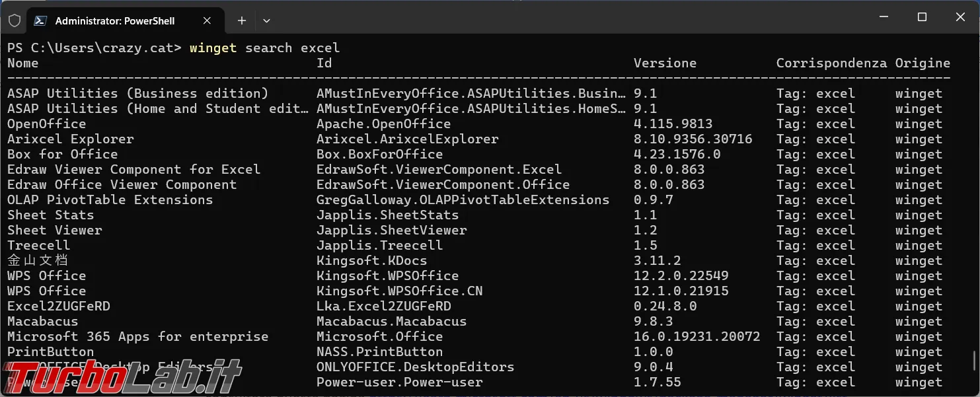The height and width of the screenshot is (397, 980).
Task: Open a new tab with the plus button
Action: (242, 20)
